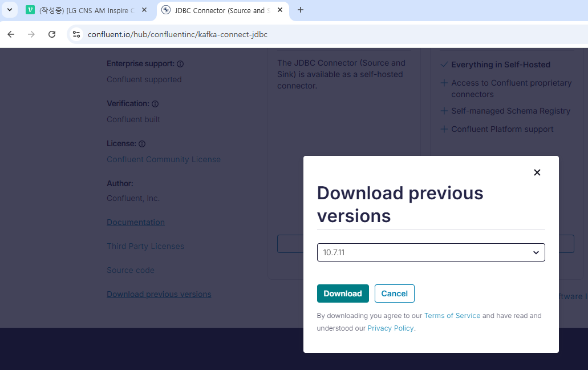Viewport: 588px width, 370px height.
Task: Open the Source code link
Action: [131, 270]
